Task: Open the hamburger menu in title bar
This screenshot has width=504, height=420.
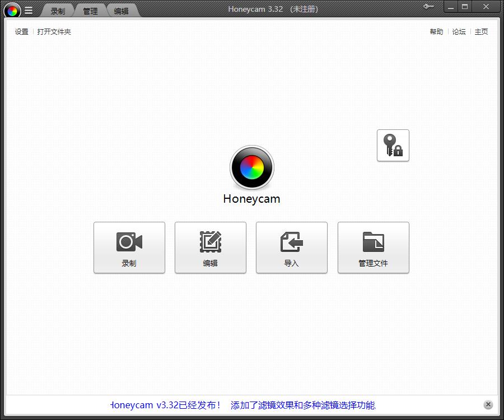Action: tap(29, 11)
